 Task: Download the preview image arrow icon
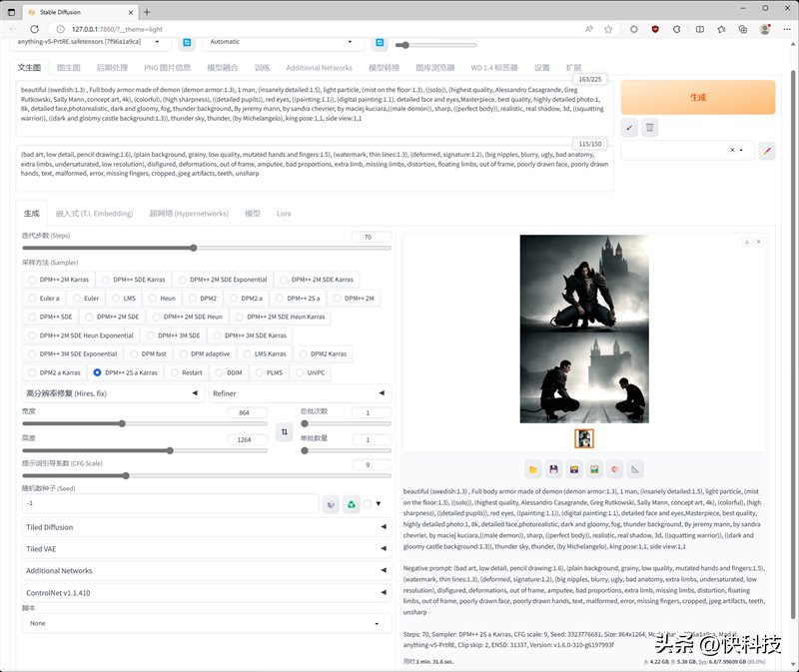pos(747,242)
